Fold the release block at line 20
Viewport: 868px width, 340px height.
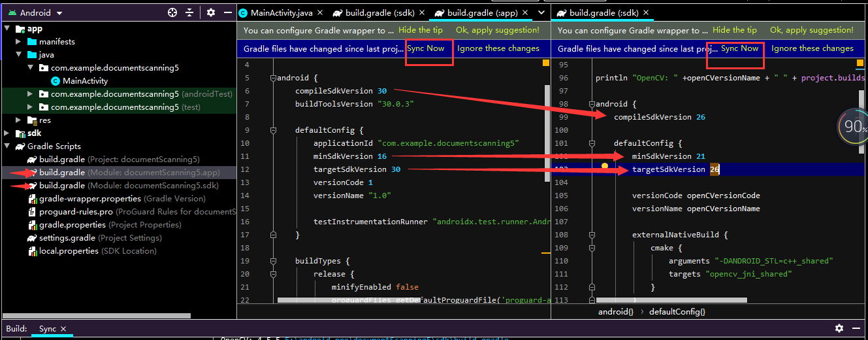click(273, 274)
